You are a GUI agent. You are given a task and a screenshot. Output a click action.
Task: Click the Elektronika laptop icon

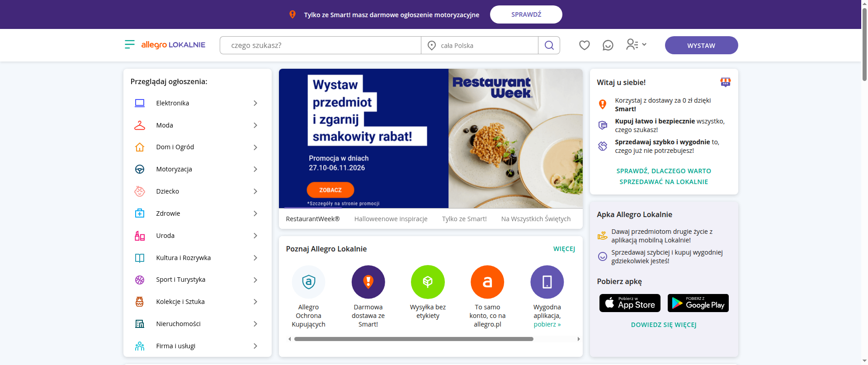coord(140,103)
